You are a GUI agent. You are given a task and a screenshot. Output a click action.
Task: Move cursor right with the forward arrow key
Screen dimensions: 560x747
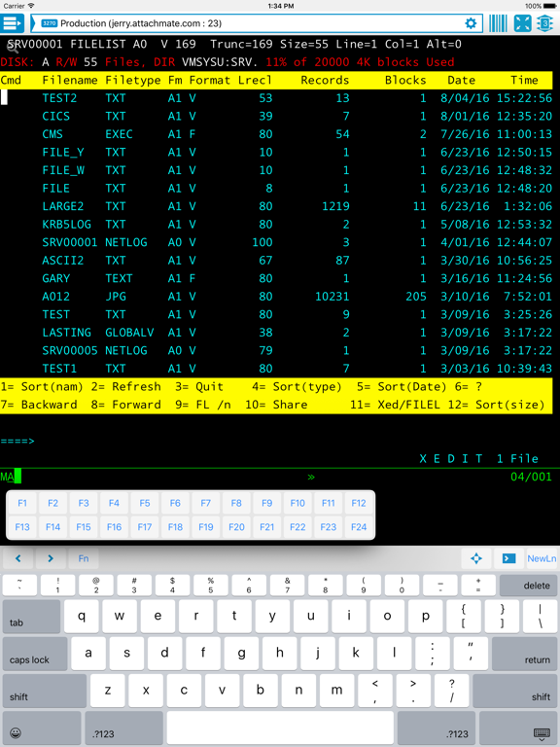pyautogui.click(x=51, y=558)
